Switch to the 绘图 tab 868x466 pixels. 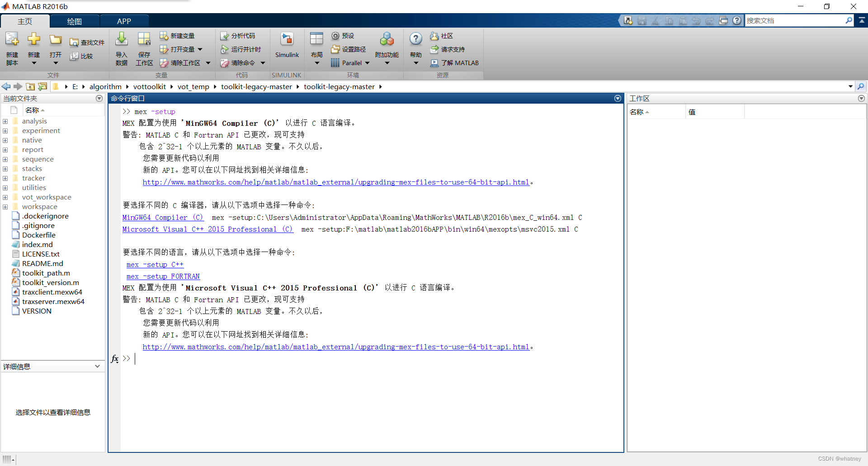[75, 21]
